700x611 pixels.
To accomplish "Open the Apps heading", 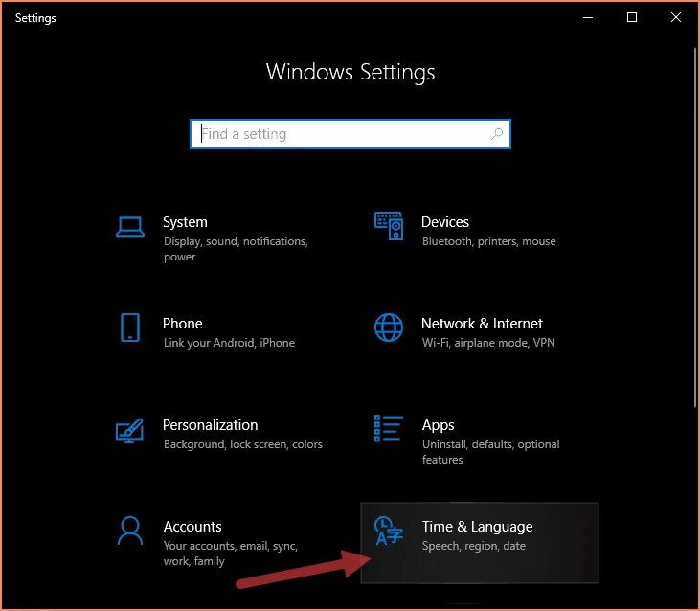I will [438, 425].
